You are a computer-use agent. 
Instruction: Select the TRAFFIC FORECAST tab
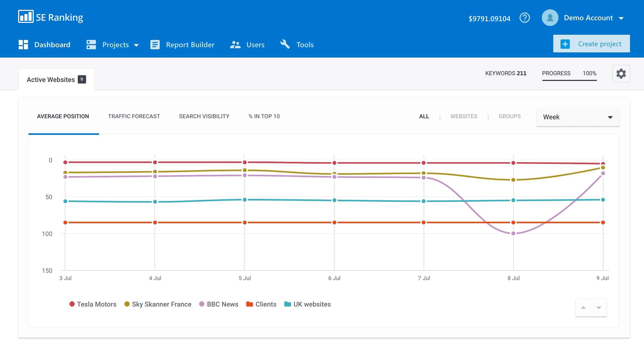(x=134, y=116)
